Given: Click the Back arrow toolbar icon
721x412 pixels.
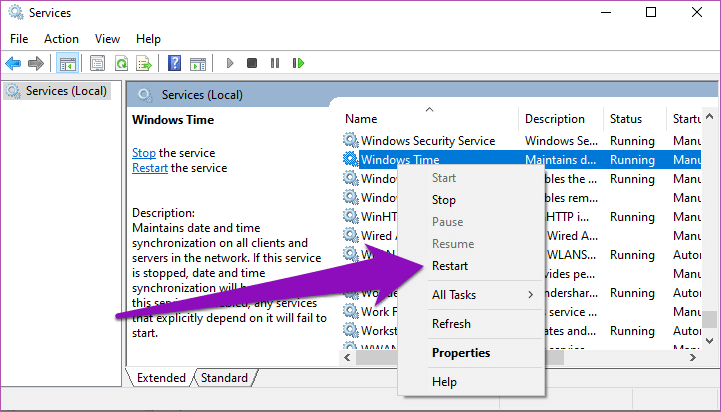Looking at the screenshot, I should pos(13,63).
